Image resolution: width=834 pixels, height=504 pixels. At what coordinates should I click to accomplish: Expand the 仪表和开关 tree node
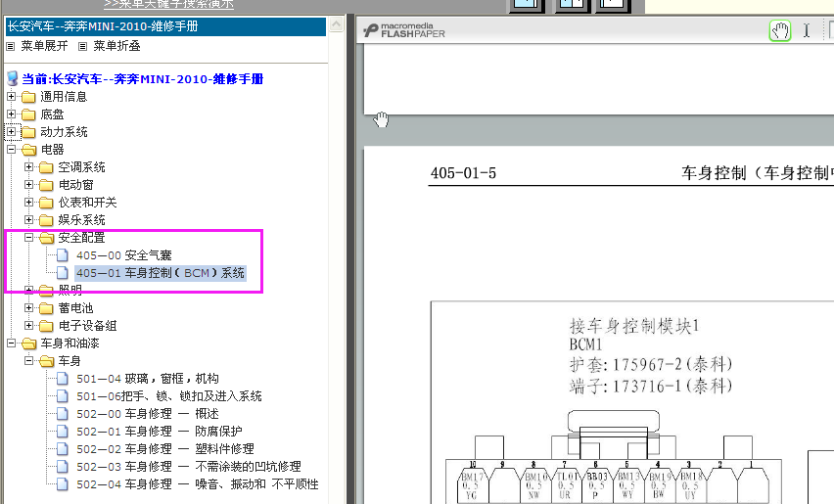(28, 202)
